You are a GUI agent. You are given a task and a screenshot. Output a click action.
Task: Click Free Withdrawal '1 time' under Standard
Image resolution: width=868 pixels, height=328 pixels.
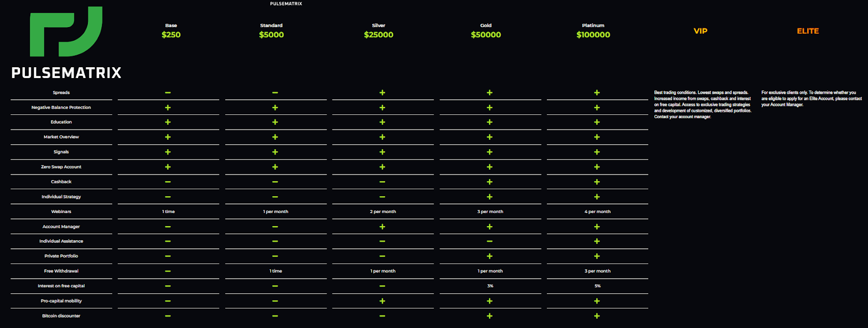click(x=276, y=271)
